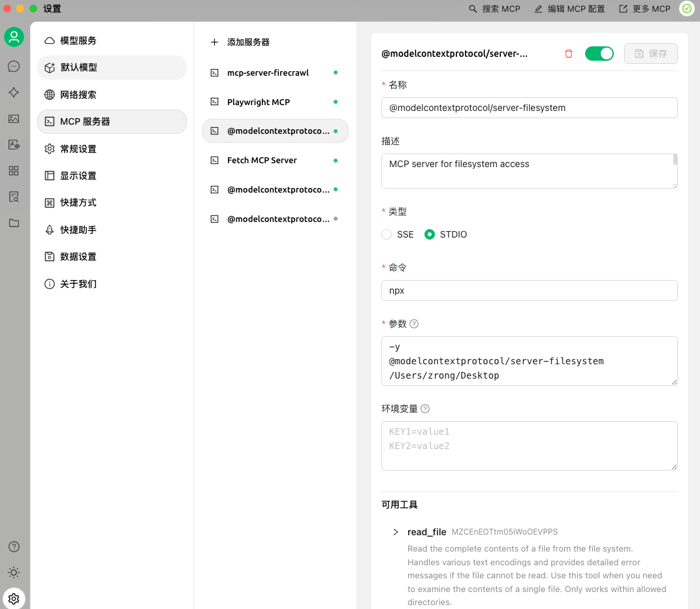Screen dimensions: 700x609
Task: Click the info icon beside 关于我们
Action: (50, 284)
